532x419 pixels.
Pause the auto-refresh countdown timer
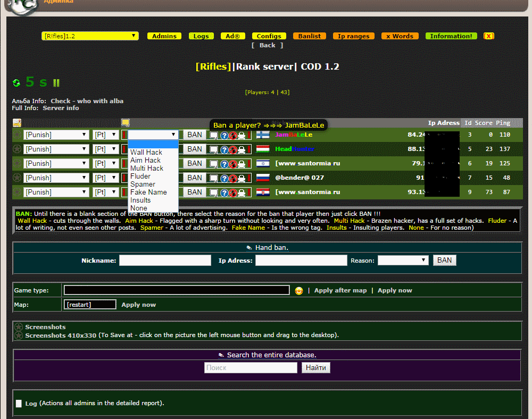coord(56,83)
